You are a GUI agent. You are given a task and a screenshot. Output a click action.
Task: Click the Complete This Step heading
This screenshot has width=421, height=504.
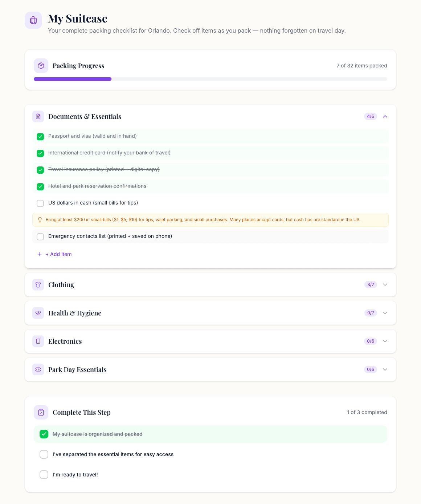(82, 412)
